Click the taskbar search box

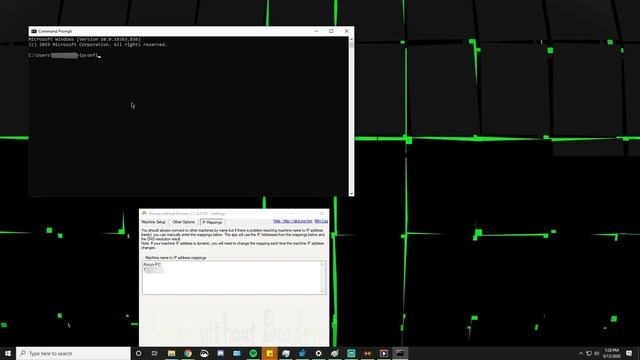pyautogui.click(x=73, y=353)
